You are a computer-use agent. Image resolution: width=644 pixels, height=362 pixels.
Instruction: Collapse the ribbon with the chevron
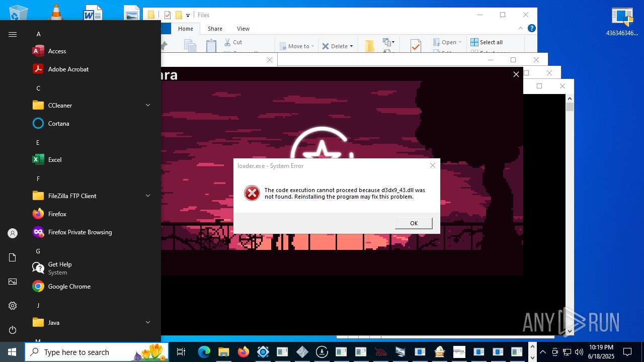coord(521,29)
